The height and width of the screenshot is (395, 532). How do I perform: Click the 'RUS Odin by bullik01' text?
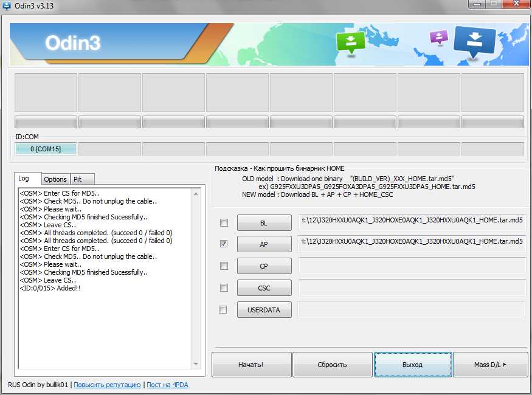[38, 385]
